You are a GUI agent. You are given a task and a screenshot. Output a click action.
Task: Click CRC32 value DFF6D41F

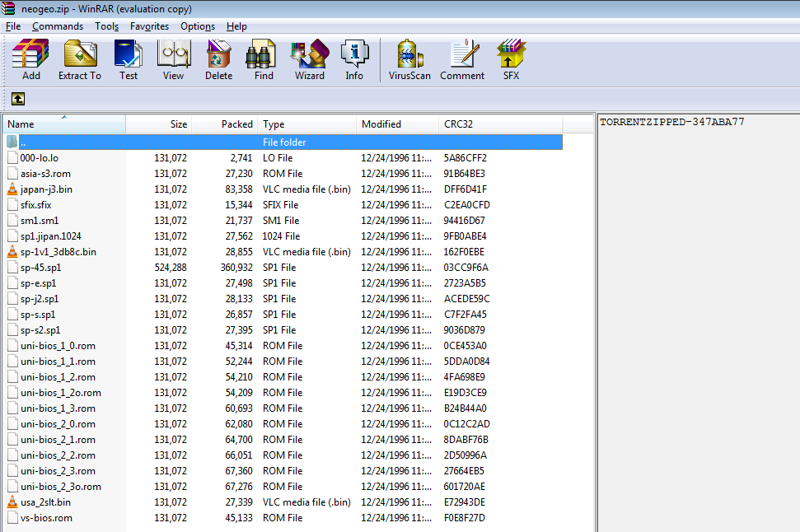tap(465, 189)
